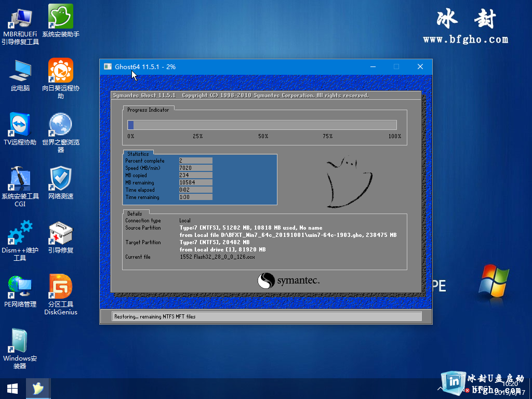This screenshot has height=399, width=532.
Task: Click the Ghost restore progress bar
Action: [x=262, y=125]
